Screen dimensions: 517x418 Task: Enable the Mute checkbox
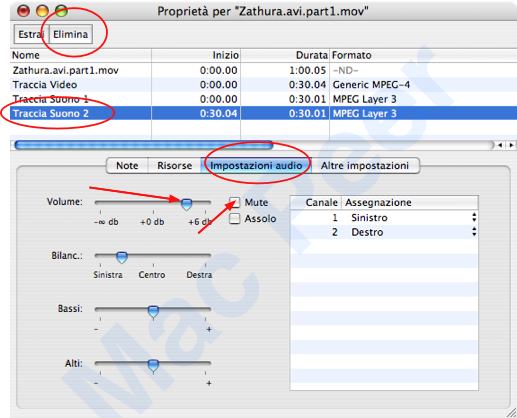coord(235,202)
